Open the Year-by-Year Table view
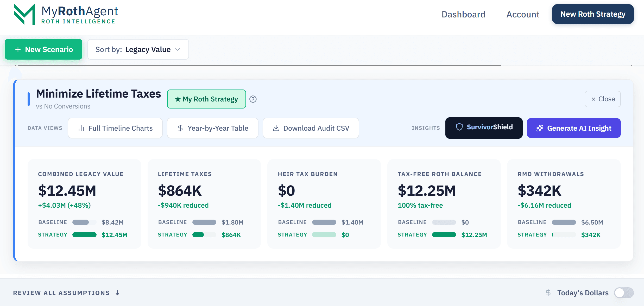Screen dimensions: 644x306 coord(213,128)
